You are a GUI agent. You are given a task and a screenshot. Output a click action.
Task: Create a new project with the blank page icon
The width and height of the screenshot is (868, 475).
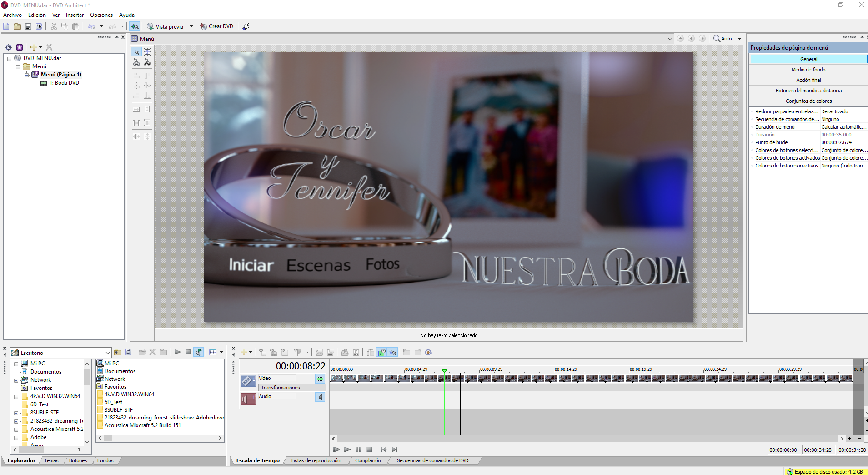pyautogui.click(x=6, y=26)
